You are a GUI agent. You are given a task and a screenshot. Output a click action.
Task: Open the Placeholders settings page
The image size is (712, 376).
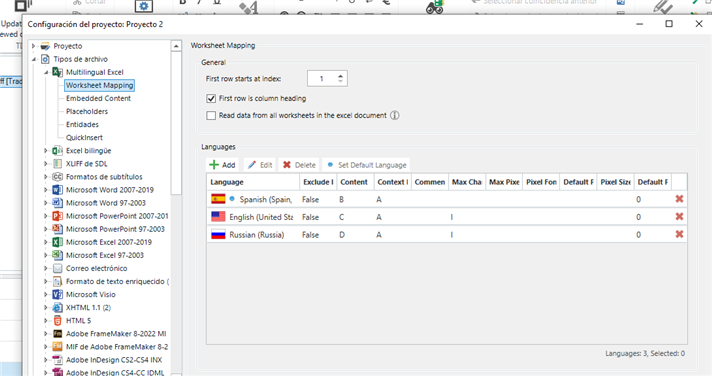point(87,112)
